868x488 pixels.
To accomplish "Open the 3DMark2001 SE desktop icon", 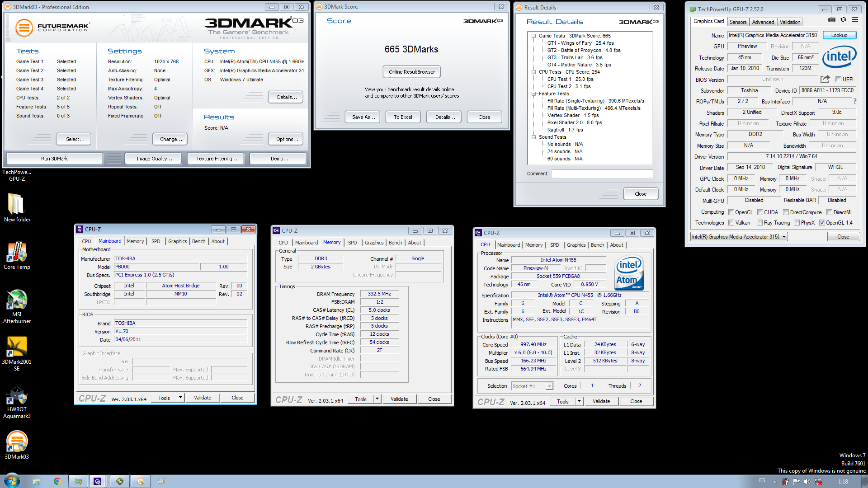I will pyautogui.click(x=17, y=354).
